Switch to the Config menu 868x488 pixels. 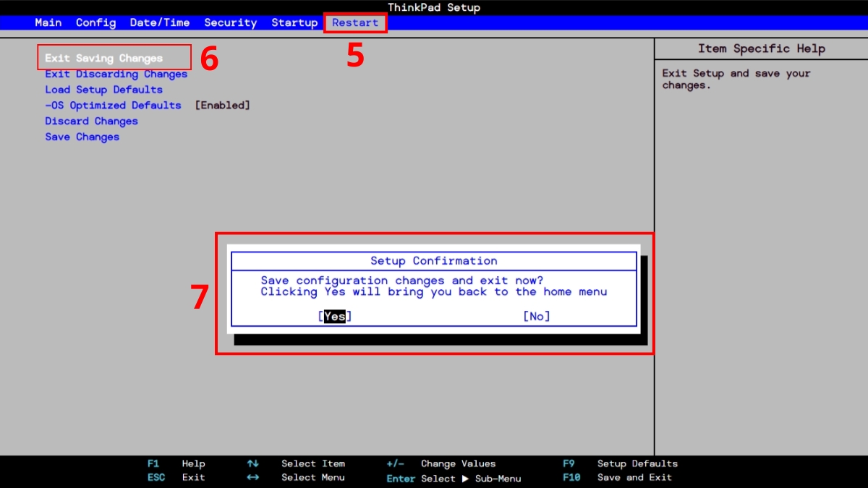coord(95,22)
